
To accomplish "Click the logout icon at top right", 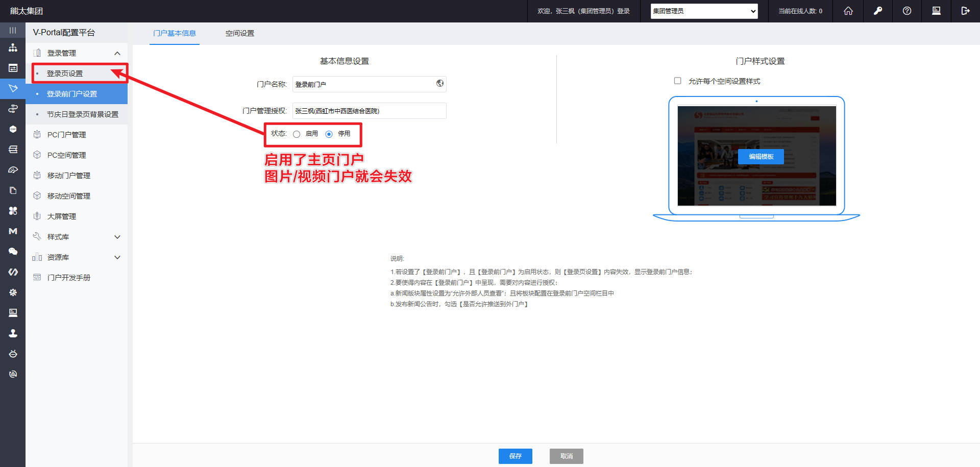I will tap(966, 11).
